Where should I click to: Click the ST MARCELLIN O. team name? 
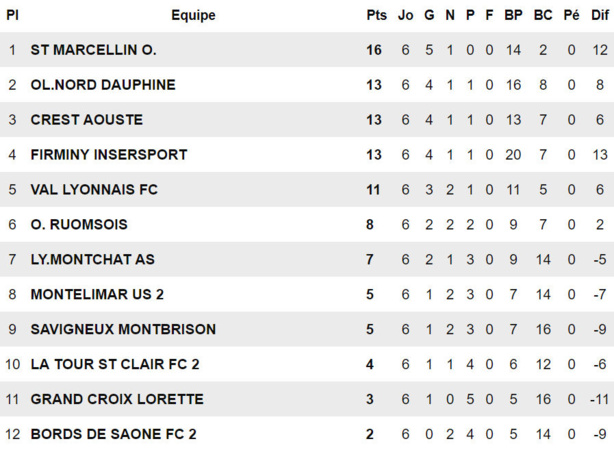point(93,50)
